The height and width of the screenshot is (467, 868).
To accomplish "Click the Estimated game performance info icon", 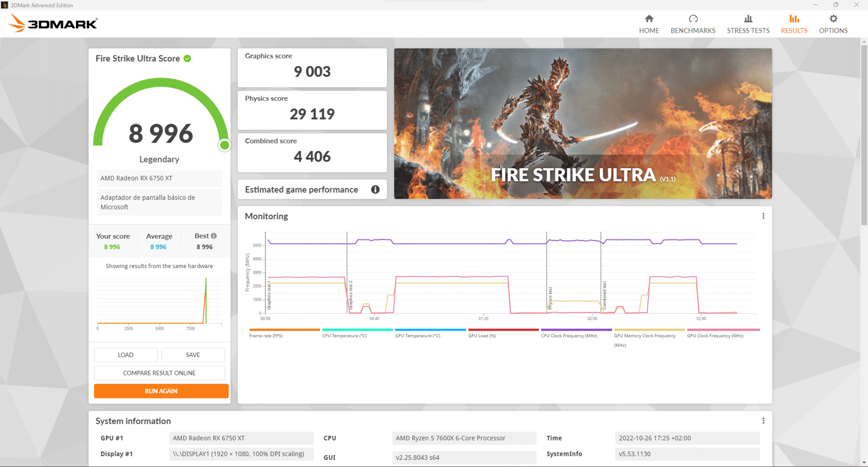I will [x=375, y=189].
